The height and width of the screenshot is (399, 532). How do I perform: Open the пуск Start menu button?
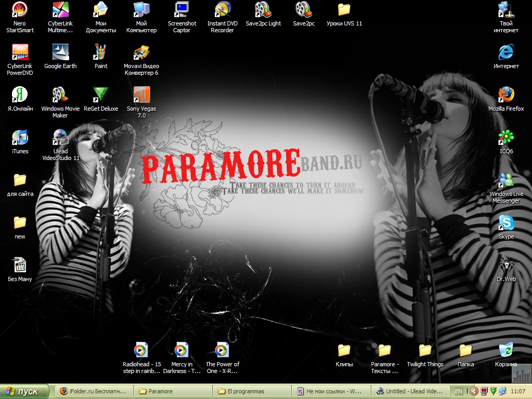click(24, 391)
